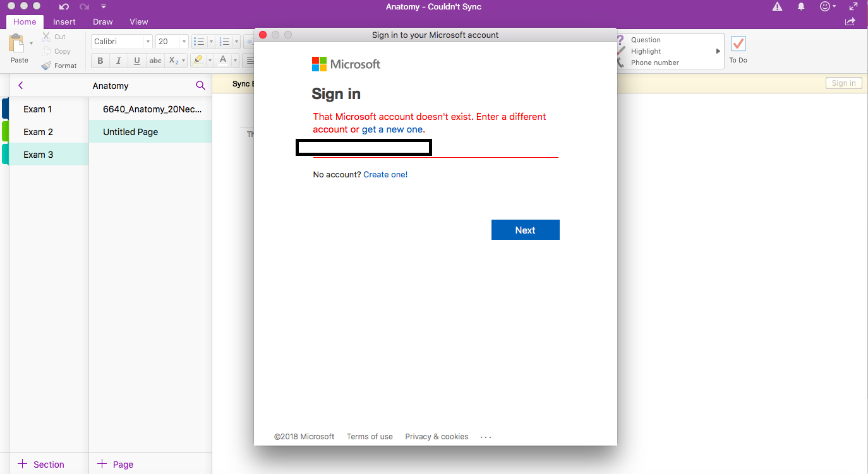Toggle bold formatting
The height and width of the screenshot is (474, 868).
click(100, 61)
